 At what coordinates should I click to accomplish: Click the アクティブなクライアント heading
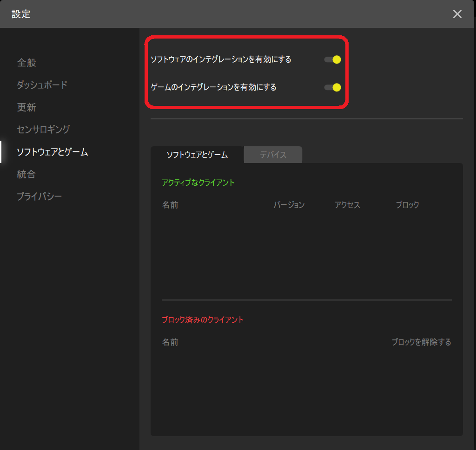coord(198,183)
